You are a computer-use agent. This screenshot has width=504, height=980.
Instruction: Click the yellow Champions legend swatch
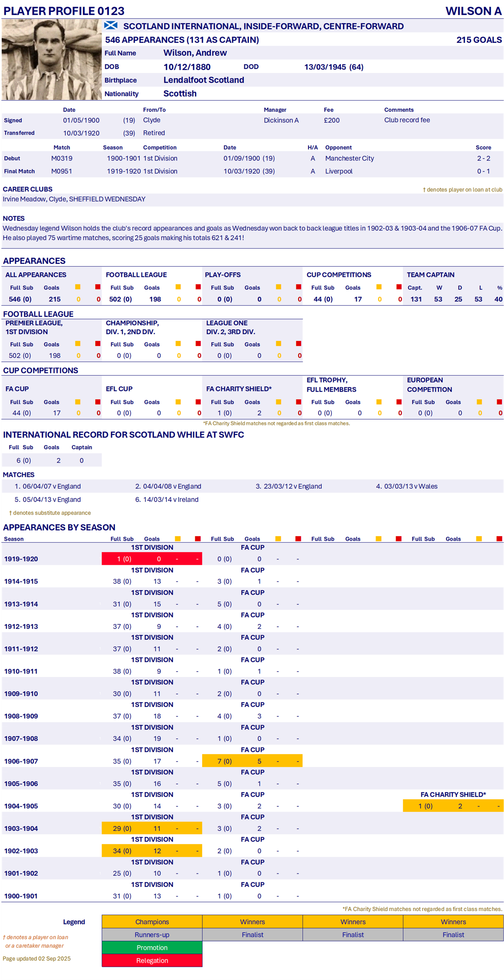pyautogui.click(x=152, y=921)
